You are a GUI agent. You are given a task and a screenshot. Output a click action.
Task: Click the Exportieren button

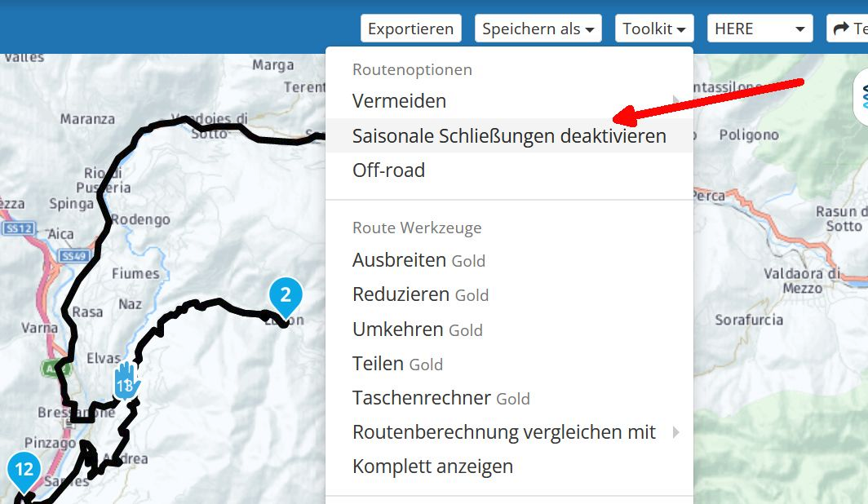coord(411,29)
